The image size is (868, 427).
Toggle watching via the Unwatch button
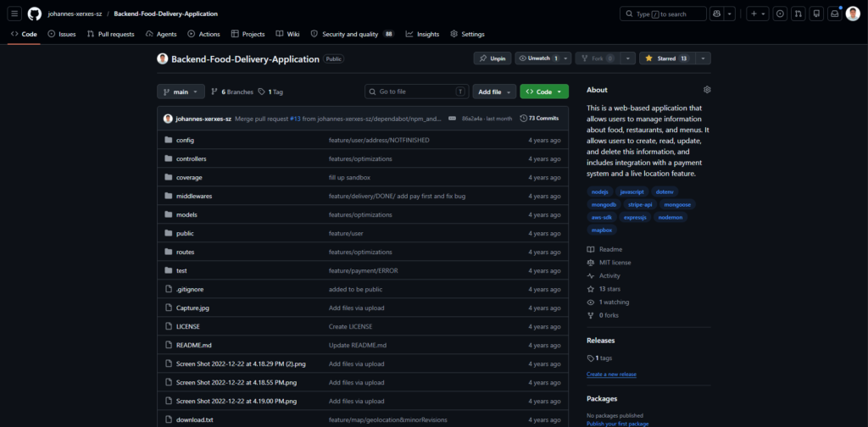tap(538, 58)
